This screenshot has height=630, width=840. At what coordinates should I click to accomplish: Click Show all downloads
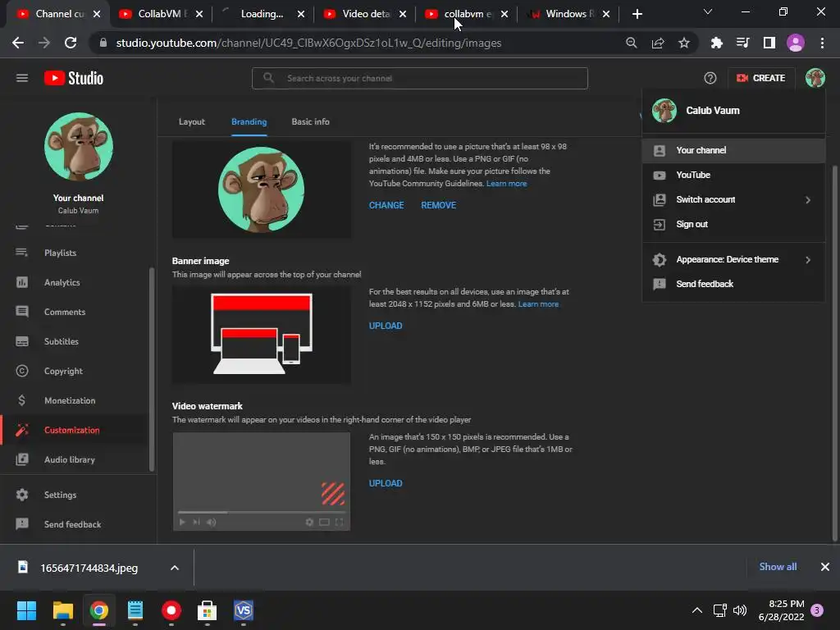click(778, 567)
